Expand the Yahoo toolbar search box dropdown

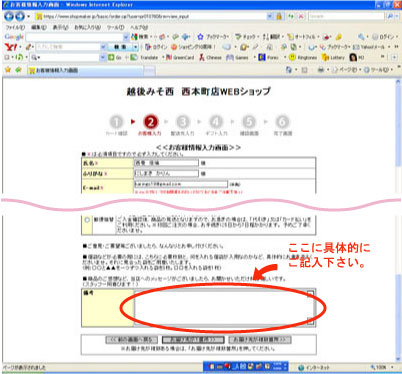pyautogui.click(x=103, y=47)
